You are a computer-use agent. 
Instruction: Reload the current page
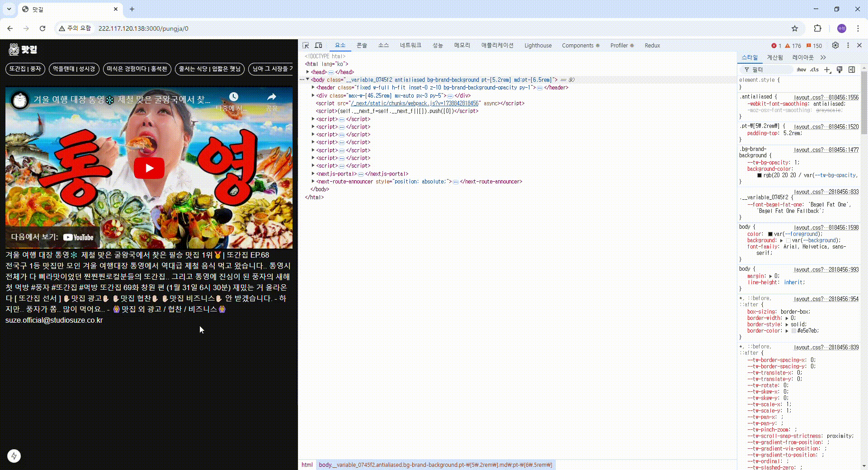pos(42,28)
